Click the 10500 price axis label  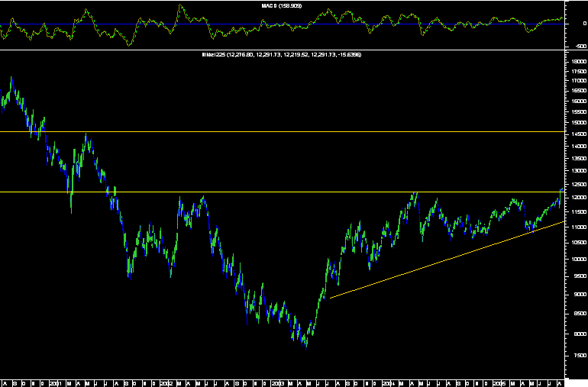click(580, 243)
